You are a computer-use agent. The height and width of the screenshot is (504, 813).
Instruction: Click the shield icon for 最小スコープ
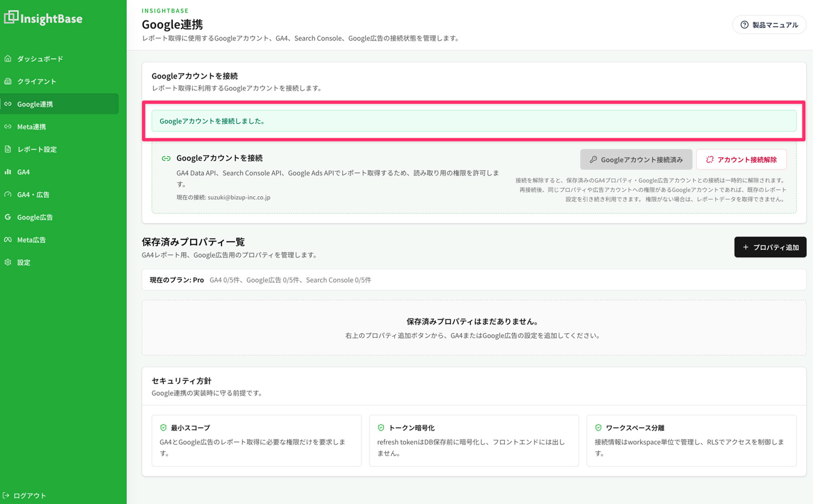163,427
